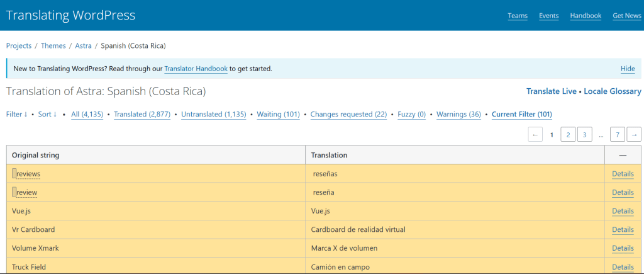Click original string 'Volume Xmark'
The height and width of the screenshot is (274, 644).
pyautogui.click(x=35, y=248)
